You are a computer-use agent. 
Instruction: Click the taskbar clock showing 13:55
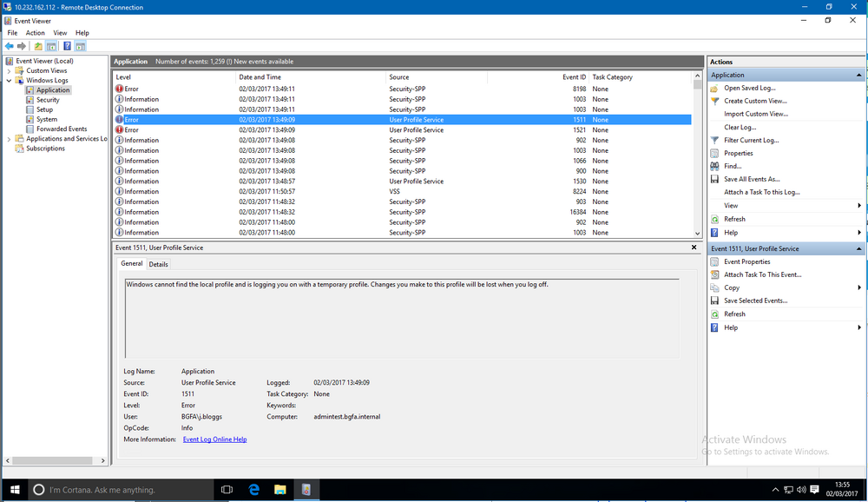tap(842, 489)
